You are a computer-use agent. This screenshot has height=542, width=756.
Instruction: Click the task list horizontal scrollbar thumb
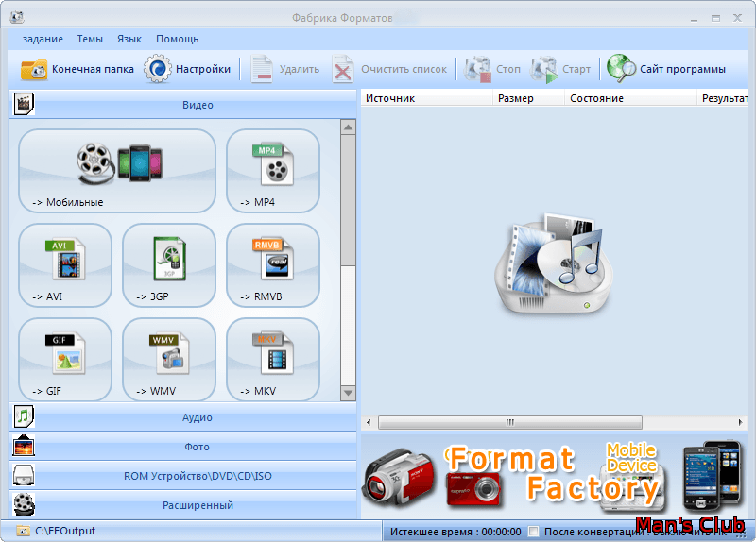[x=510, y=422]
